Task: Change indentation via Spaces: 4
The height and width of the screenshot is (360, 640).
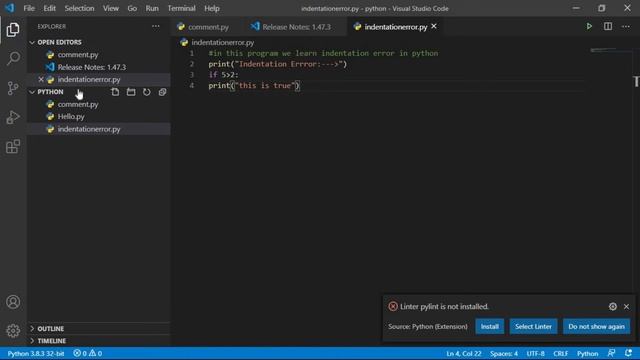Action: 504,353
